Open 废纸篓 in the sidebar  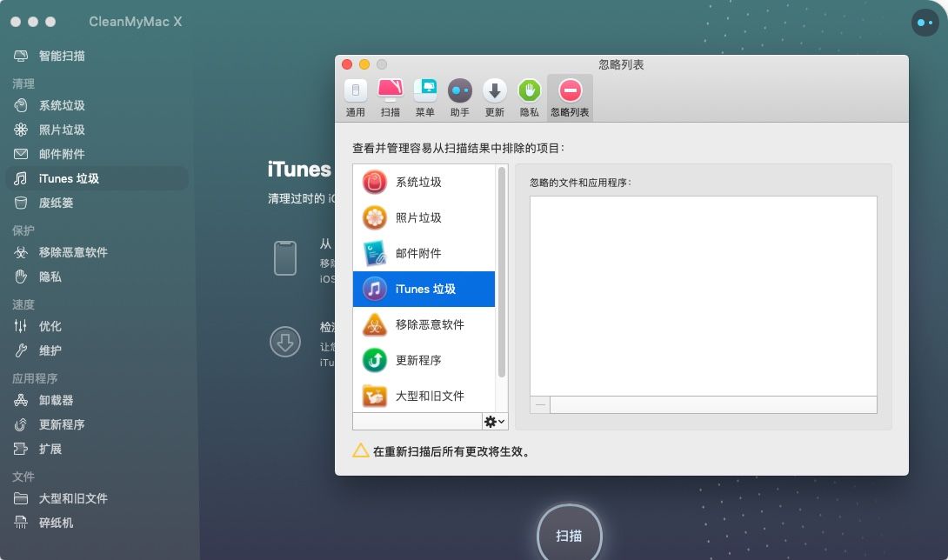click(97, 203)
